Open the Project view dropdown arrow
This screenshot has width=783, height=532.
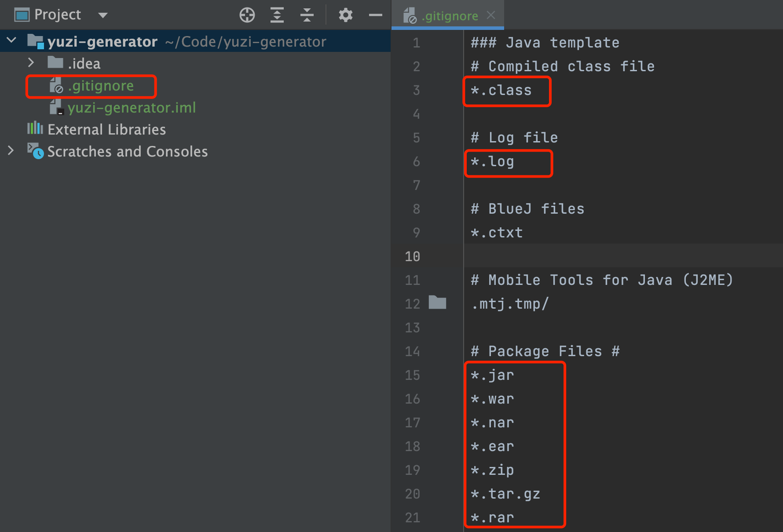pyautogui.click(x=103, y=15)
